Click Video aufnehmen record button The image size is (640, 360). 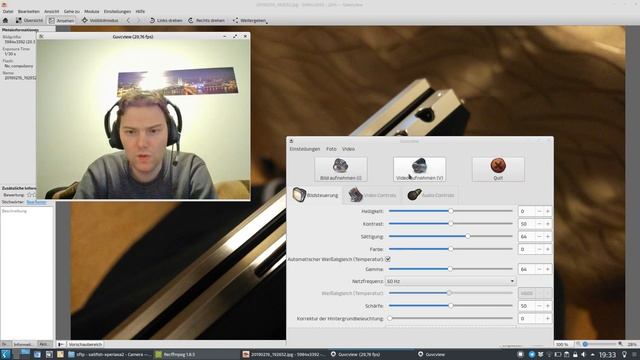coord(419,169)
